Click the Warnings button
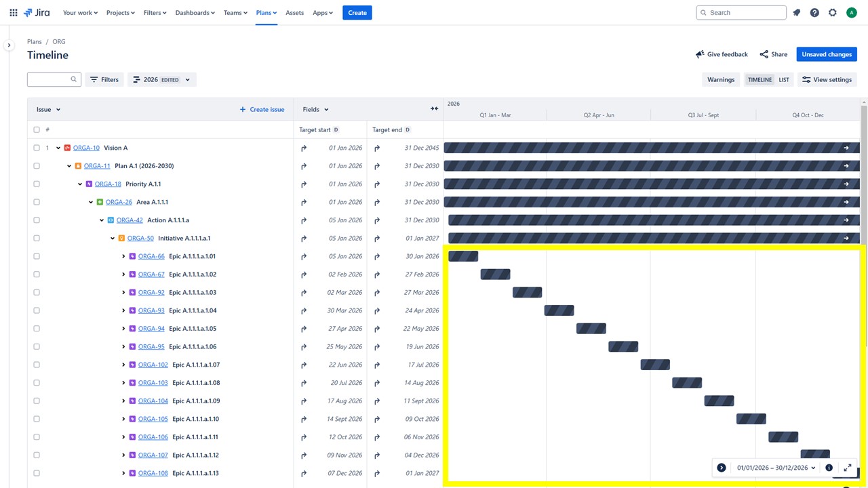Image resolution: width=868 pixels, height=488 pixels. [721, 79]
